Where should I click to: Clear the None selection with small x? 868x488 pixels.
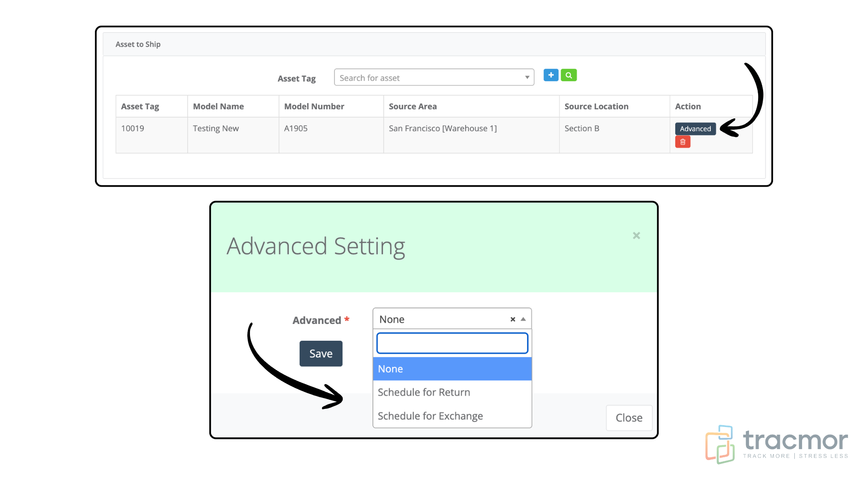tap(513, 319)
